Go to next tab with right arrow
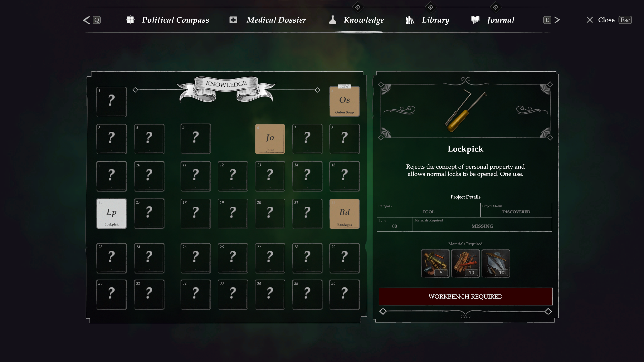This screenshot has width=644, height=362. tap(557, 20)
